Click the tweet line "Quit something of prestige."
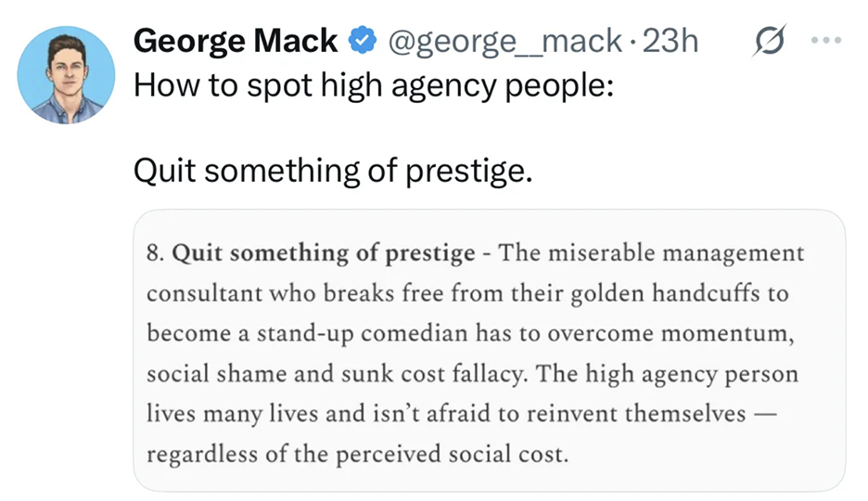 point(334,169)
